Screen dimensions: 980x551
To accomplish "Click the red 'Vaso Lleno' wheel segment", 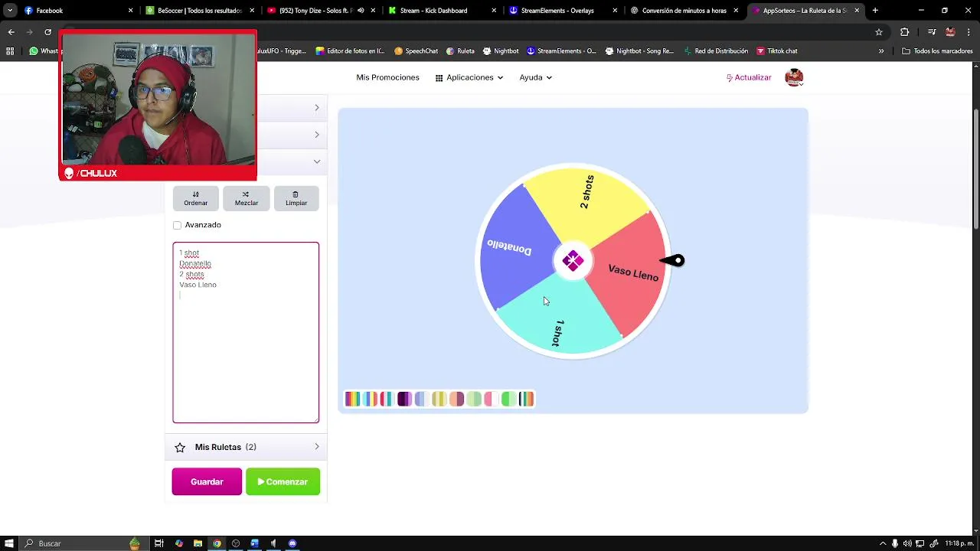I will pos(630,272).
